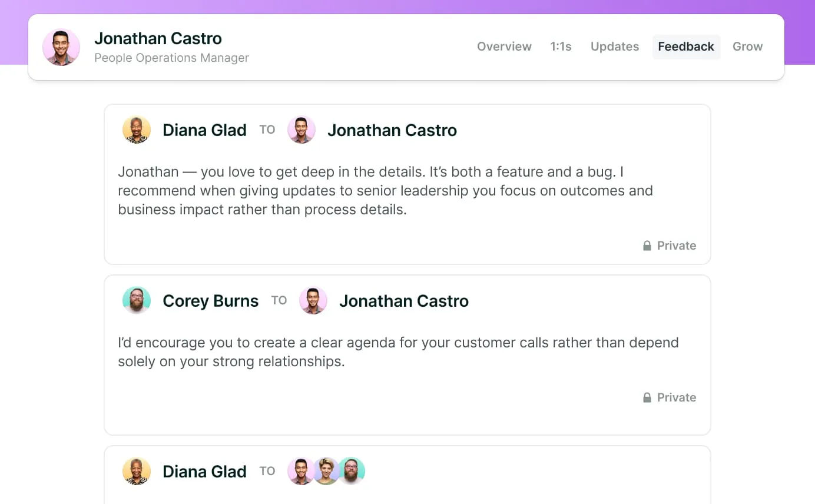The height and width of the screenshot is (504, 815).
Task: Click the lock icon on Corey's feedback
Action: (647, 397)
